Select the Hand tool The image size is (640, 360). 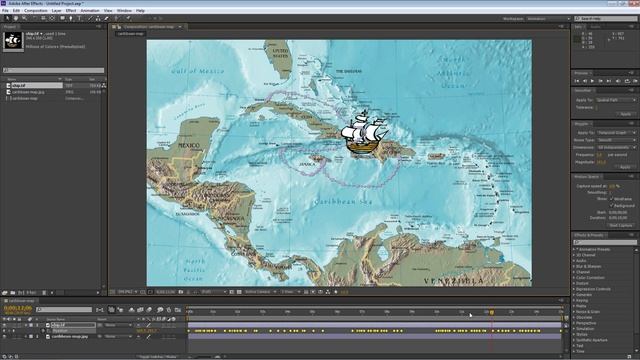click(x=16, y=18)
